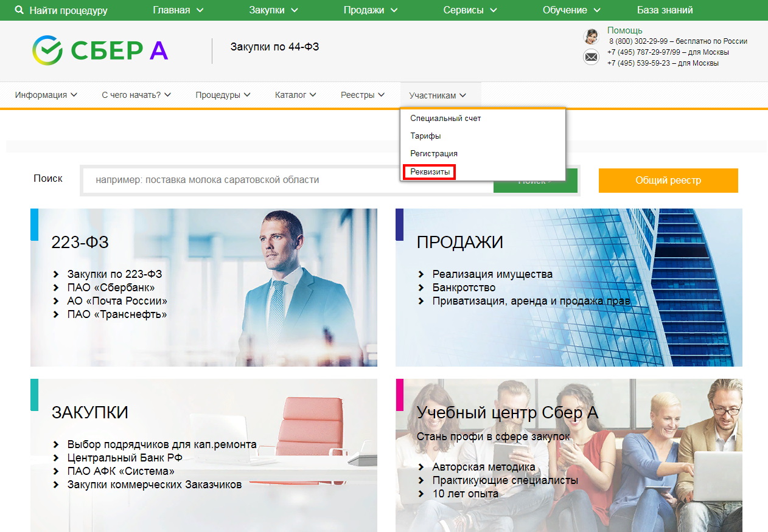Click the magnifier icon beside Найти процедуру
768x532 pixels.
[19, 10]
